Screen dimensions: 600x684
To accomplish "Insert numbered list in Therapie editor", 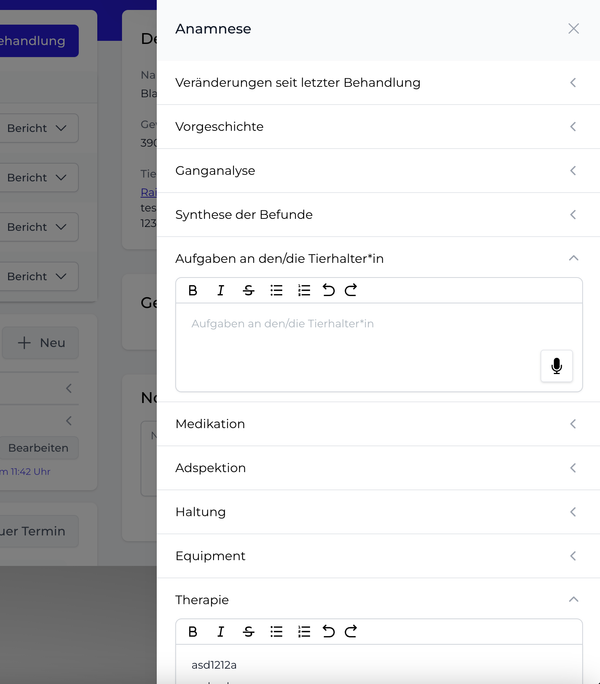I will (304, 631).
